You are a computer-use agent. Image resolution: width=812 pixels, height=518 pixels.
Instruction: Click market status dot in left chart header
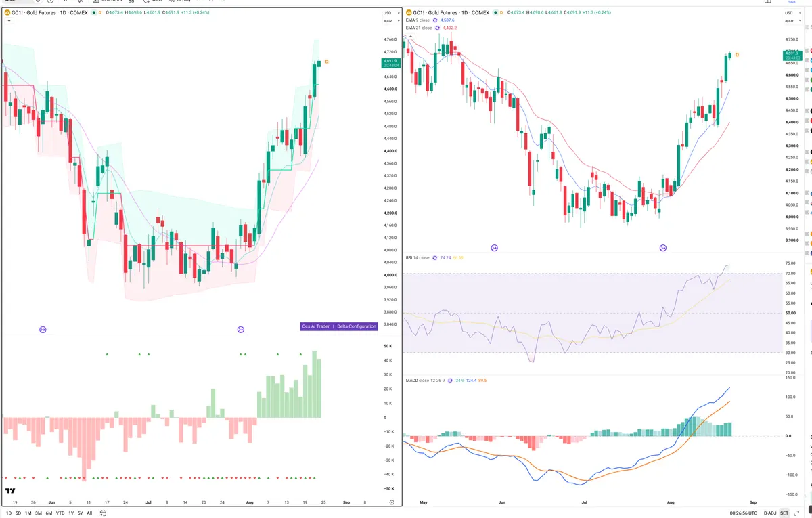pos(93,13)
